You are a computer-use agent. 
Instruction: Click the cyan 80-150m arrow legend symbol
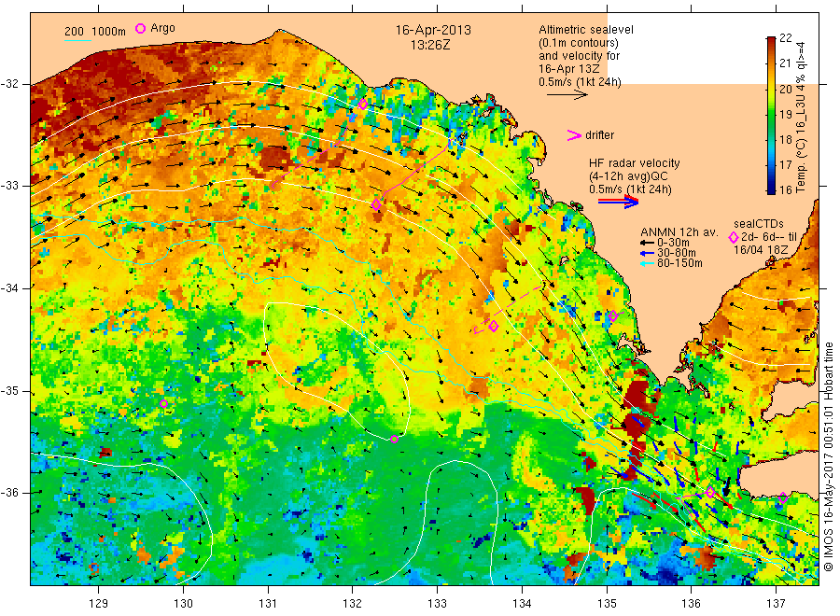pos(647,263)
